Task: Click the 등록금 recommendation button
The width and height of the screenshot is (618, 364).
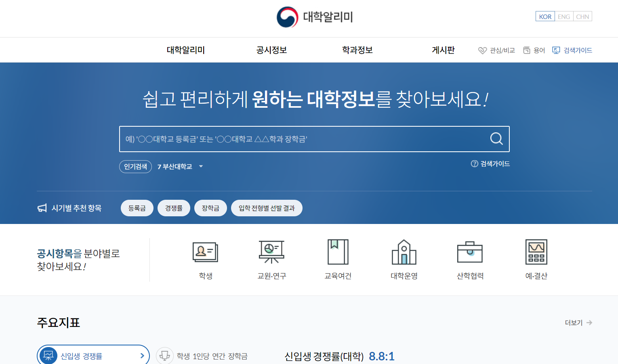Action: pyautogui.click(x=137, y=208)
